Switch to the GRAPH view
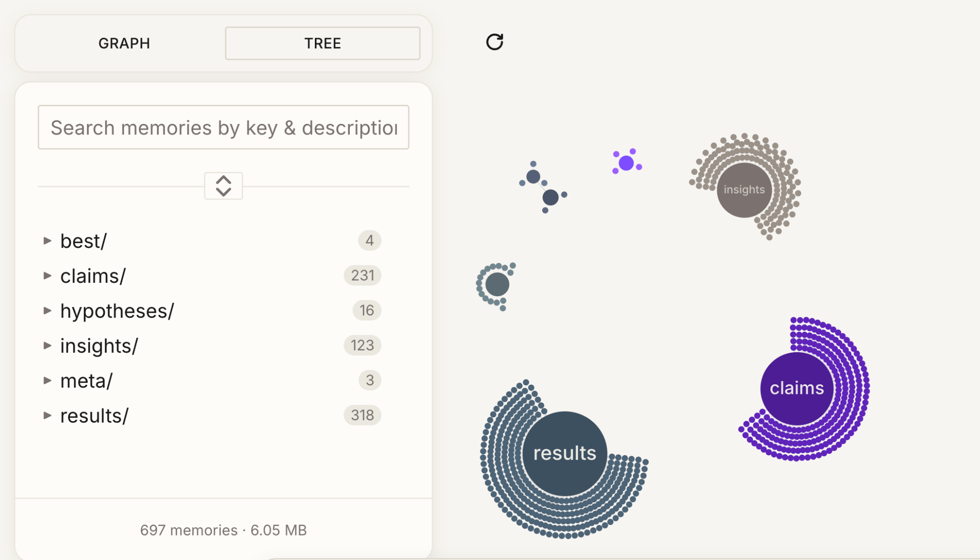 [124, 43]
